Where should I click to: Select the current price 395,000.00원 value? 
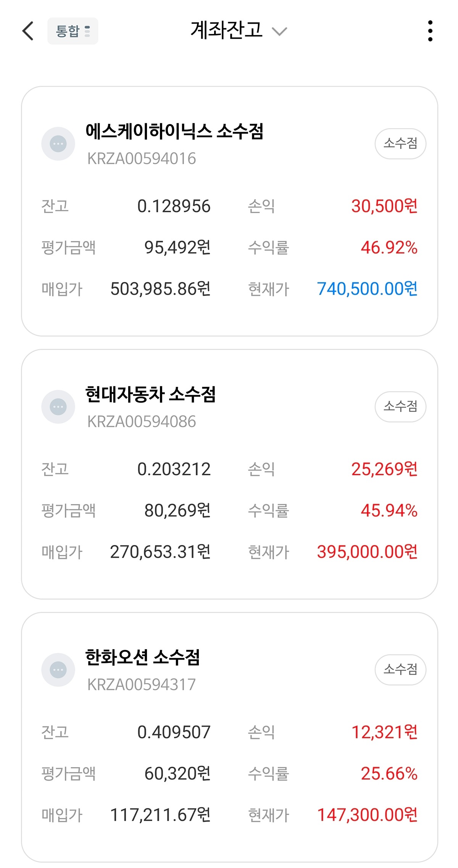click(x=367, y=552)
